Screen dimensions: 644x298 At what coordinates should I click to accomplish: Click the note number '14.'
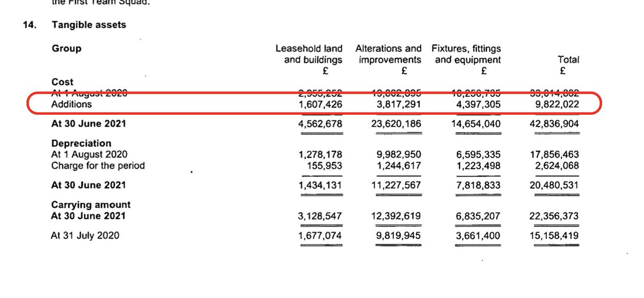[29, 25]
